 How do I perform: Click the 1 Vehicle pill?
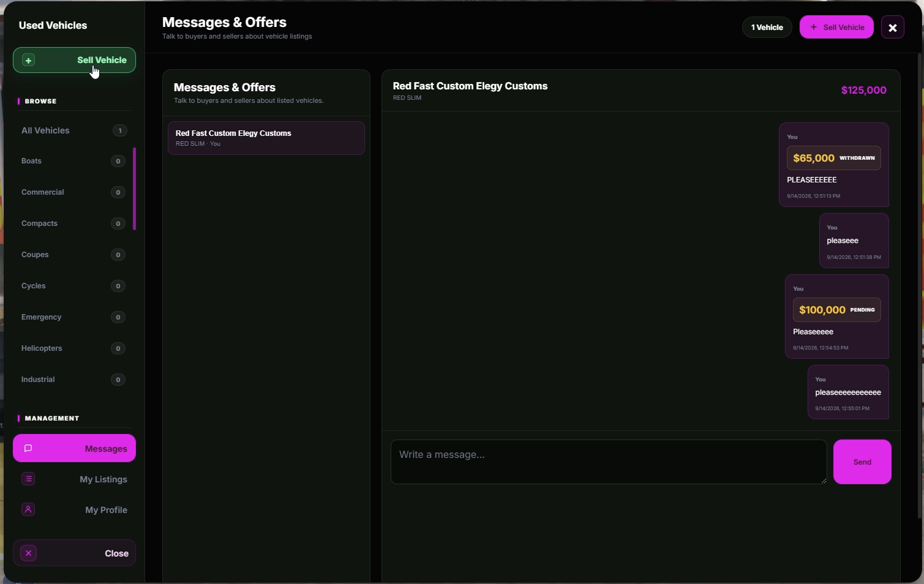point(767,28)
